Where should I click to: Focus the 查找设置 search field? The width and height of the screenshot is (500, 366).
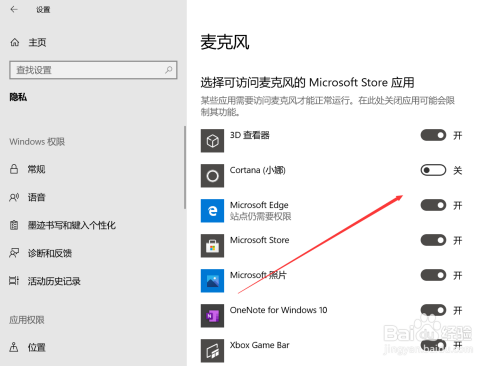pyautogui.click(x=93, y=70)
